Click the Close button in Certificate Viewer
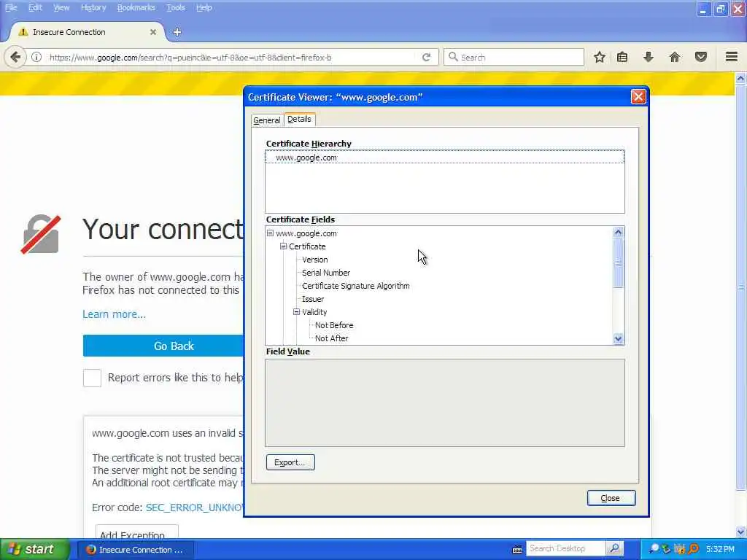The image size is (747, 560). (x=611, y=498)
